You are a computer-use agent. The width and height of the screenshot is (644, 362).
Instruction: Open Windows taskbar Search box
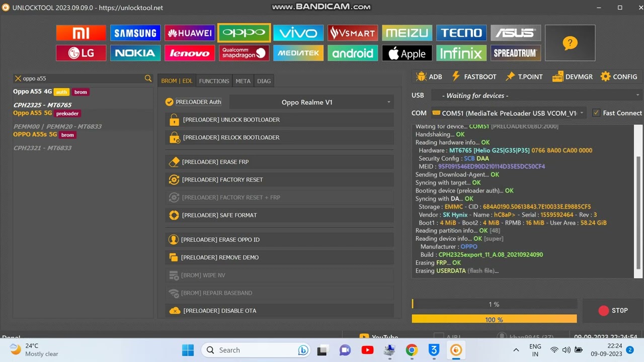coord(257,350)
